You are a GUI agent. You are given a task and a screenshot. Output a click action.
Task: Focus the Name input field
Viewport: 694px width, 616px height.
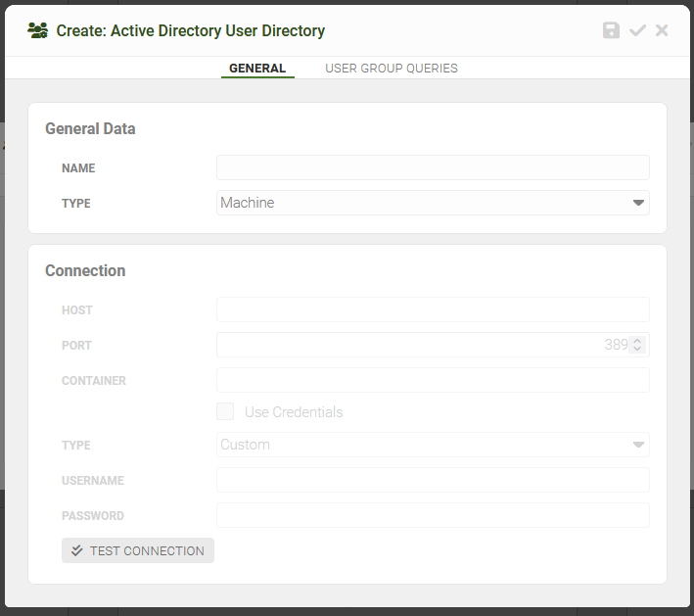coord(433,167)
